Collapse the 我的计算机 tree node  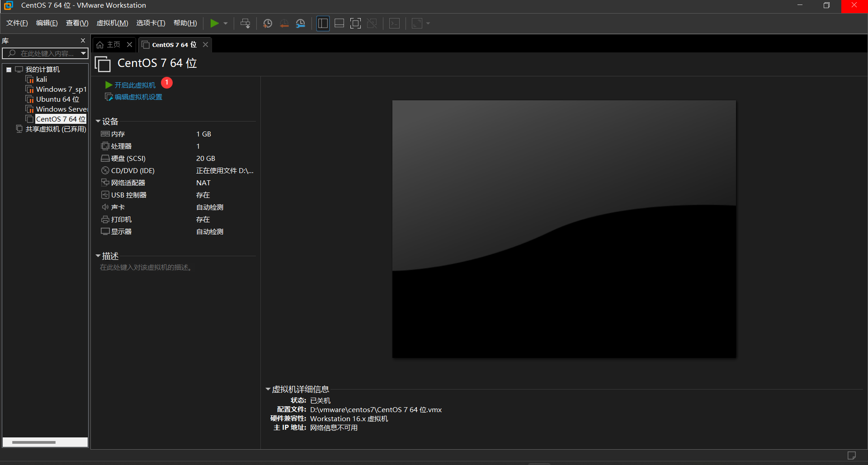click(9, 70)
